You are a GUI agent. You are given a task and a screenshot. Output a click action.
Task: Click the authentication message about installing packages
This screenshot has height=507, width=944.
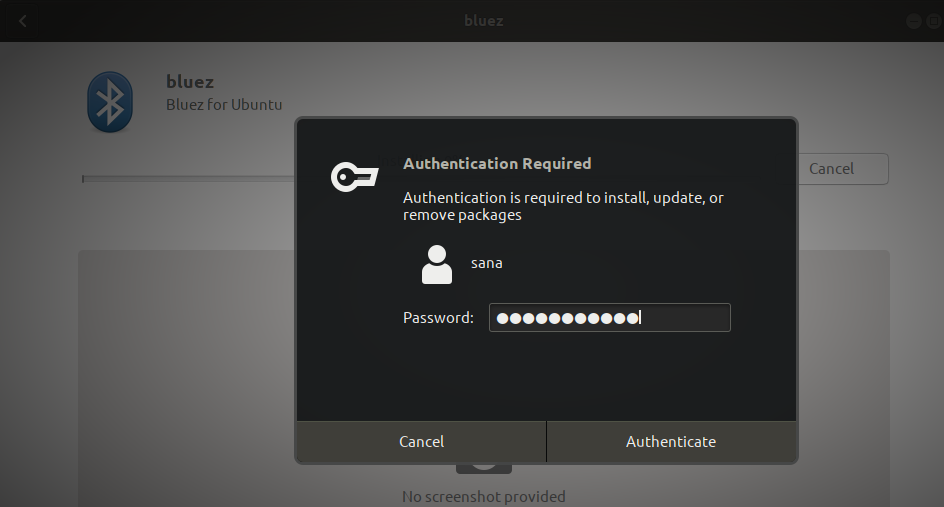click(562, 206)
